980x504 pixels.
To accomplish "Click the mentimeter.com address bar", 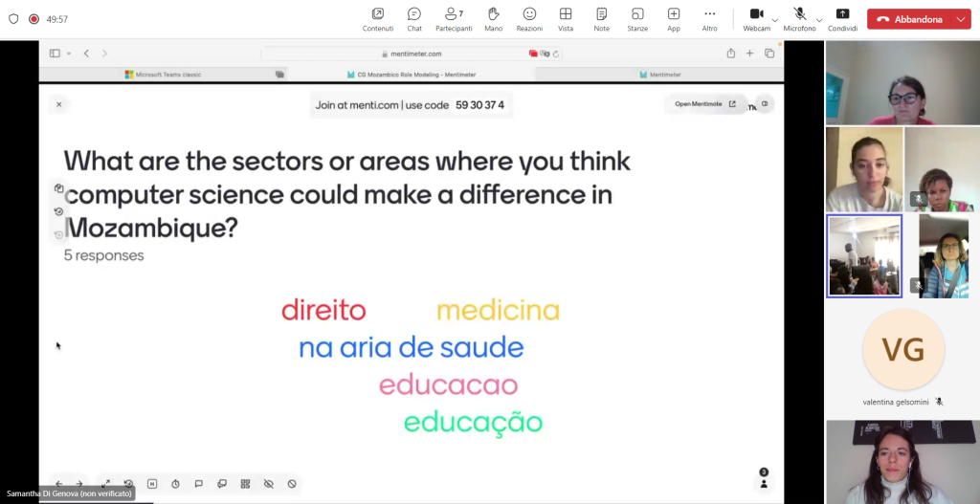I will (412, 54).
